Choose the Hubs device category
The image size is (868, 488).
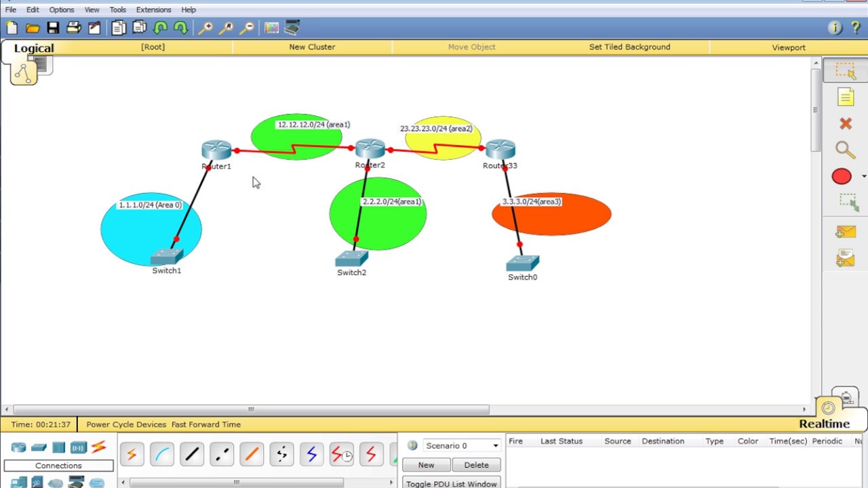pos(58,447)
